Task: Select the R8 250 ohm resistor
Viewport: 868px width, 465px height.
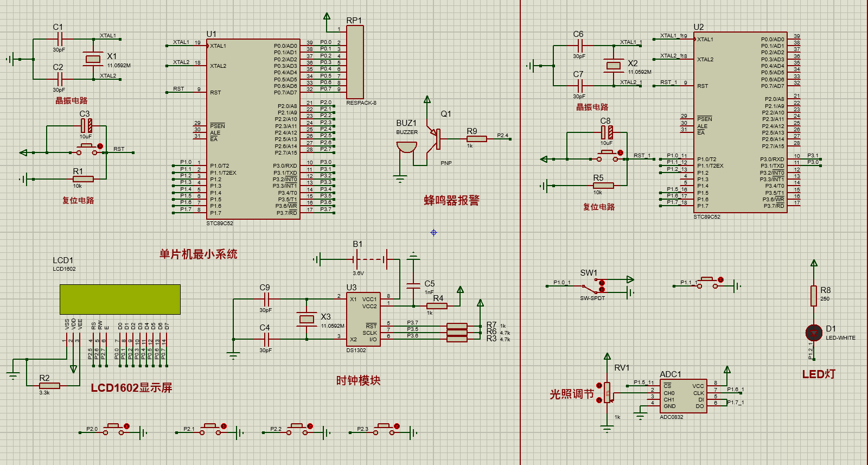Action: coord(814,296)
